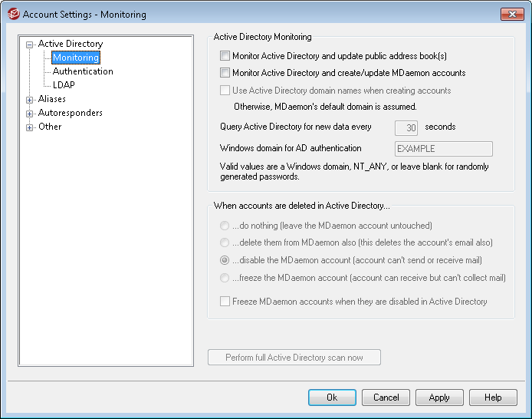Expand the Aliases tree node
The height and width of the screenshot is (419, 532).
(x=30, y=100)
